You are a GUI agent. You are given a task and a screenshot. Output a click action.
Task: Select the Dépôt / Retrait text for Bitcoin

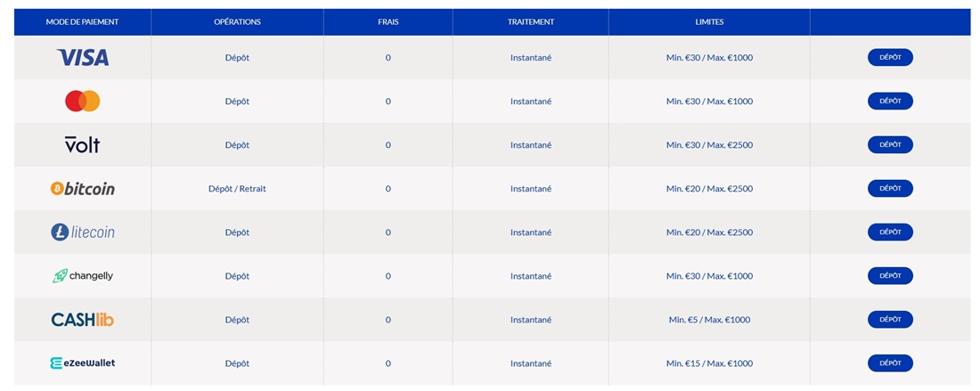[x=237, y=189]
